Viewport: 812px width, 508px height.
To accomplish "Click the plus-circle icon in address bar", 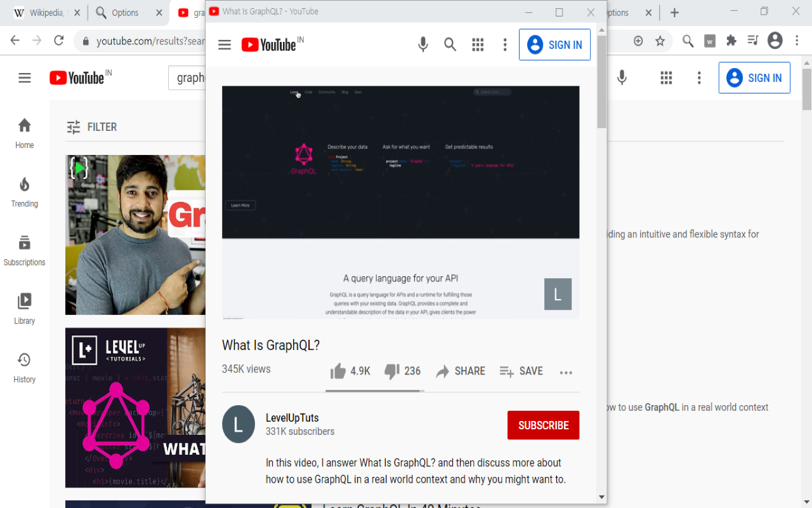I will tap(638, 41).
